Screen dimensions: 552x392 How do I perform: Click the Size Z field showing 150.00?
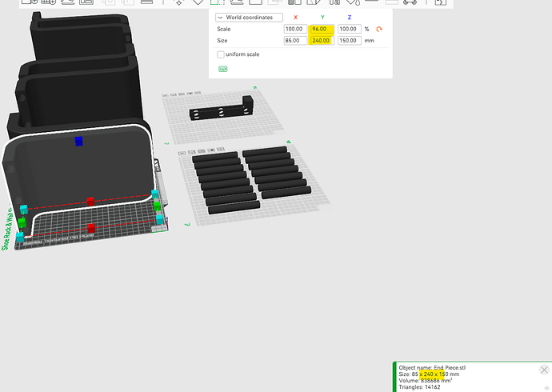coord(349,41)
